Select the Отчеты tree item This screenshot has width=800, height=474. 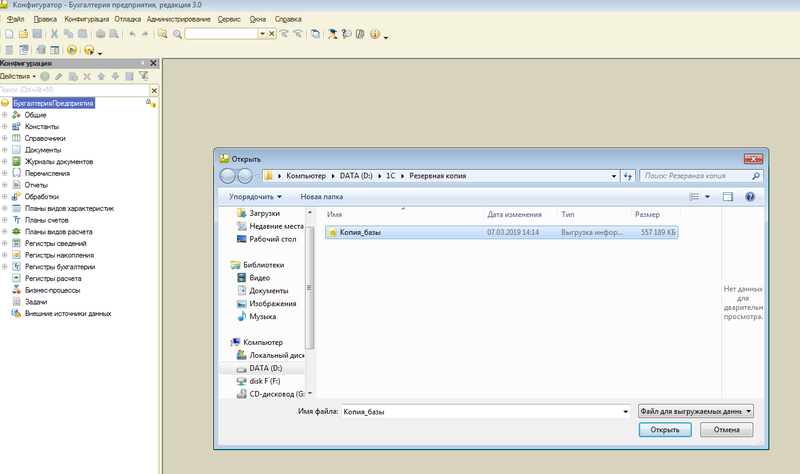point(30,185)
